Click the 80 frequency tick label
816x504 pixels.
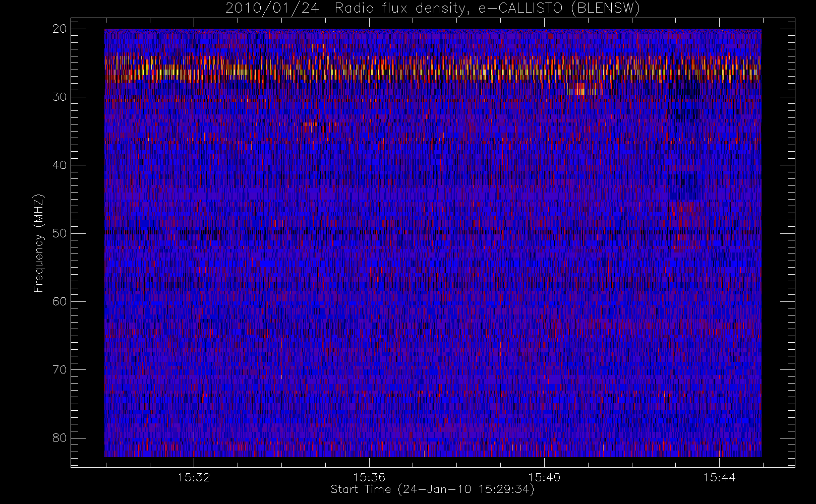(x=60, y=438)
